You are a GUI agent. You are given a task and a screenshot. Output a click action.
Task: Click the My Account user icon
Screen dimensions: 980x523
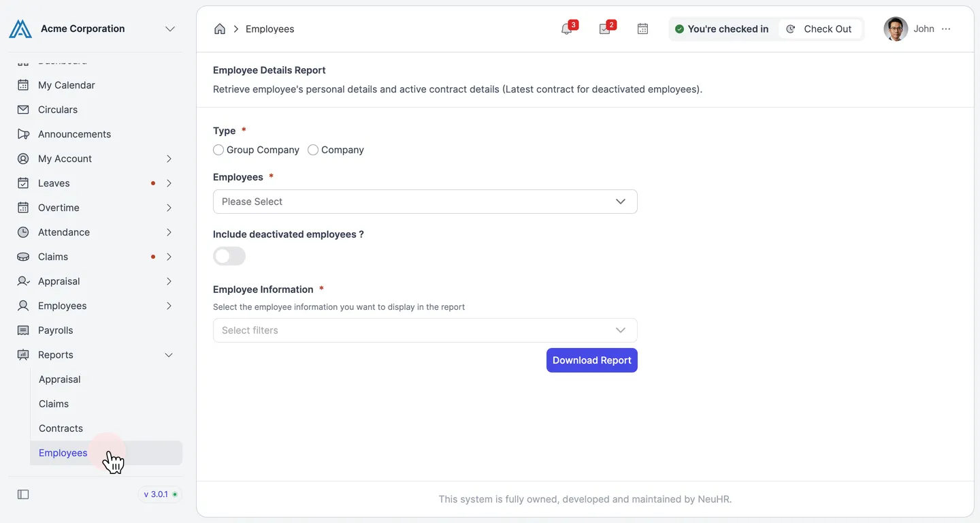point(23,159)
